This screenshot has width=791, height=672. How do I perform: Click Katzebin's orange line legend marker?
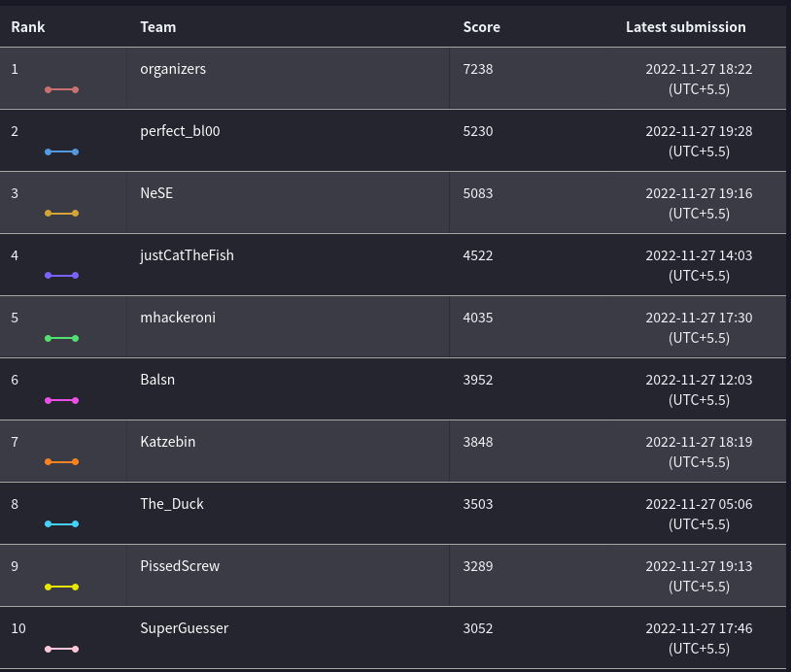coord(61,462)
